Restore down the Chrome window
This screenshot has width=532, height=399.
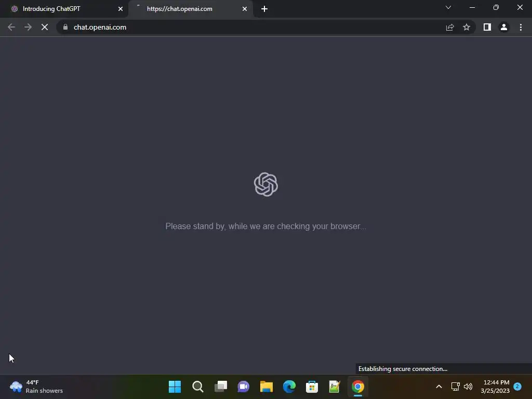tap(496, 7)
